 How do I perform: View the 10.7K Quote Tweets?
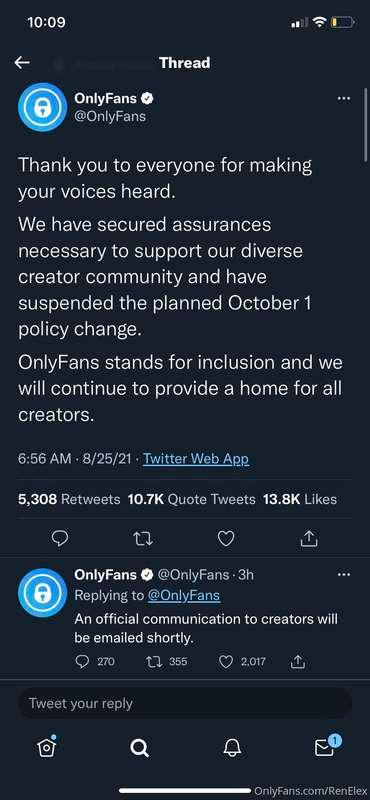(x=191, y=499)
